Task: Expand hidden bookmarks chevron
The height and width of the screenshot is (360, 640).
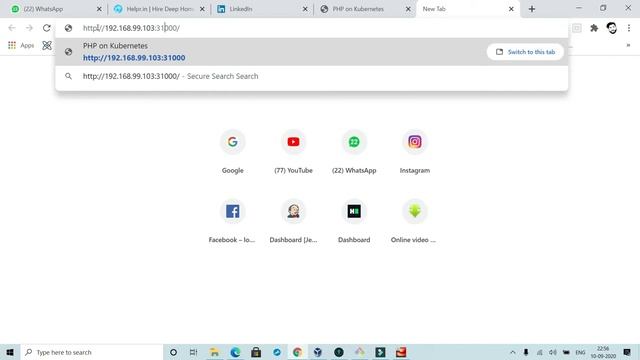Action: click(x=628, y=45)
